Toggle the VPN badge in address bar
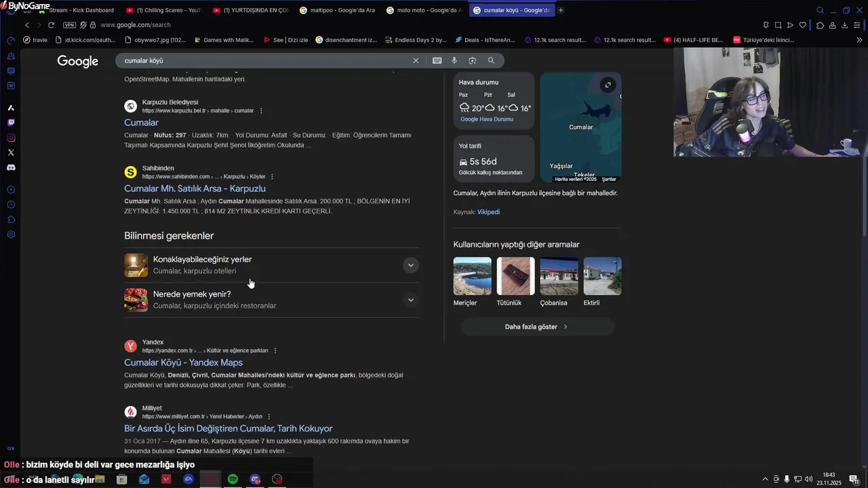Screen dimensions: 868x488 pos(69,25)
